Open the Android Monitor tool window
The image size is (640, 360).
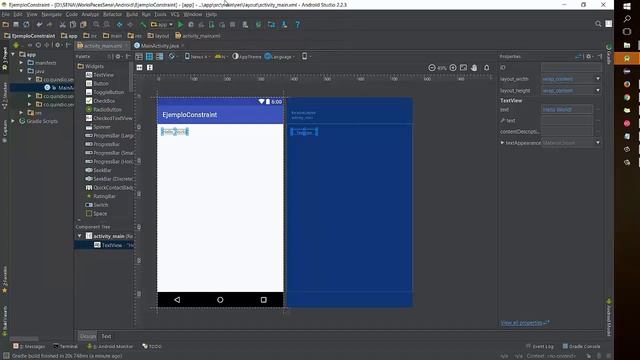(110, 346)
